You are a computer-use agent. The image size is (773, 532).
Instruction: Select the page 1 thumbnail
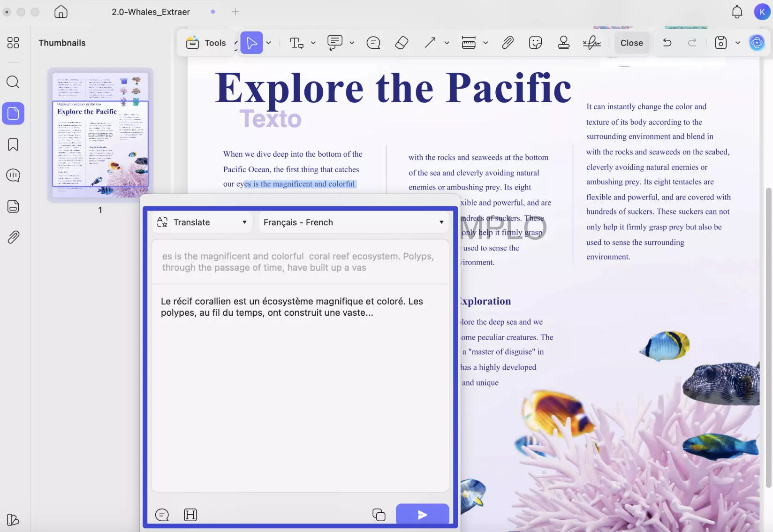(100, 135)
